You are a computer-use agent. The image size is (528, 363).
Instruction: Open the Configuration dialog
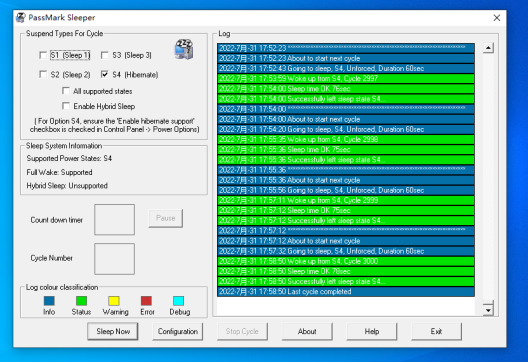[178, 331]
